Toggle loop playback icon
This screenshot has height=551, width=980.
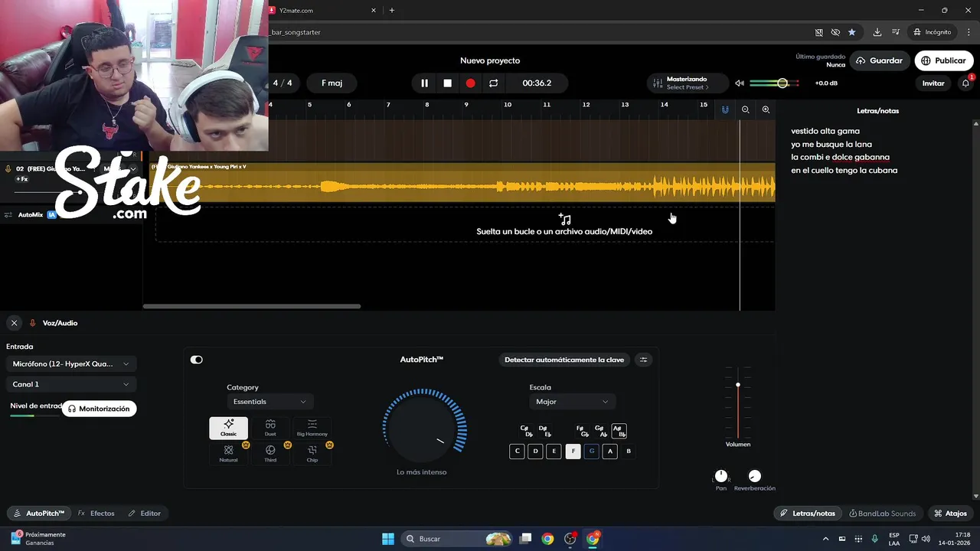493,83
